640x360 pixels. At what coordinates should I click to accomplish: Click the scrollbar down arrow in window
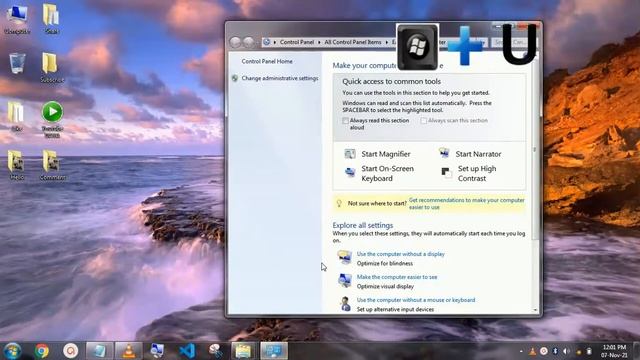coord(535,310)
